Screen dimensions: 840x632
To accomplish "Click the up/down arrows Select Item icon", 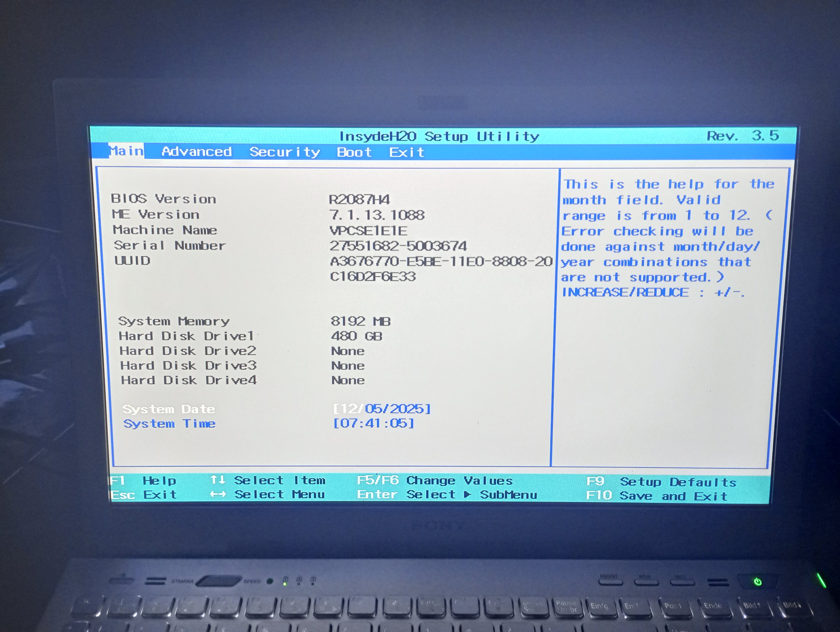I will coord(218,480).
